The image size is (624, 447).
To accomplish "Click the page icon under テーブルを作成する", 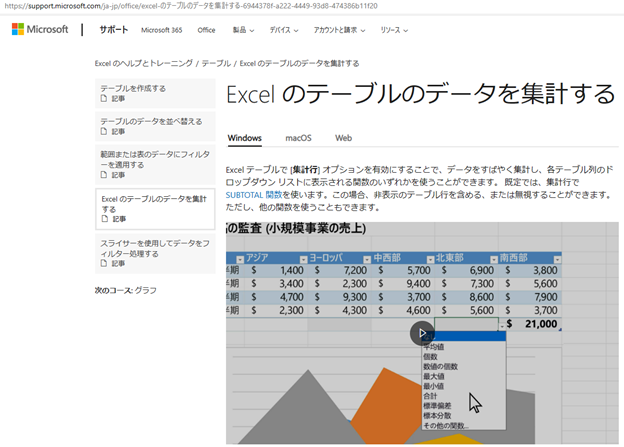I will point(104,98).
